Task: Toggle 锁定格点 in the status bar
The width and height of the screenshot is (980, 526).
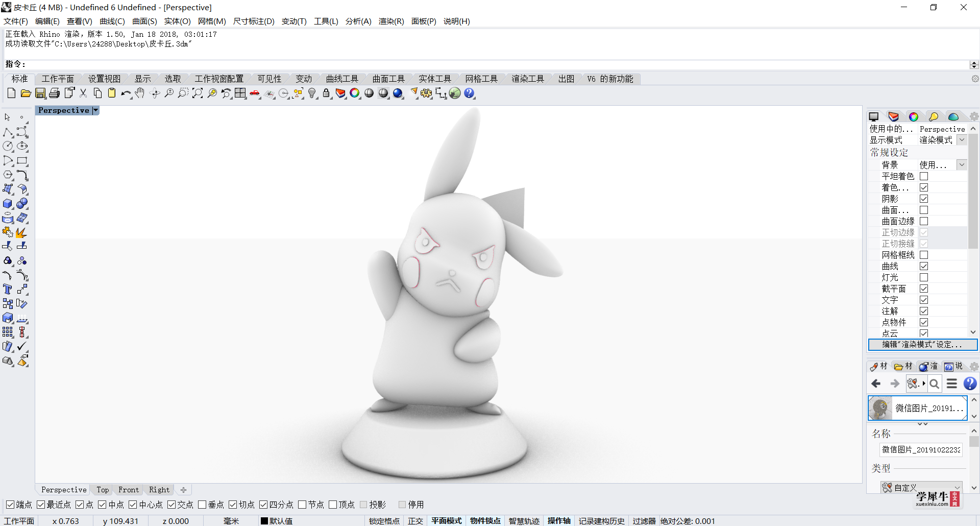Action: click(x=384, y=521)
